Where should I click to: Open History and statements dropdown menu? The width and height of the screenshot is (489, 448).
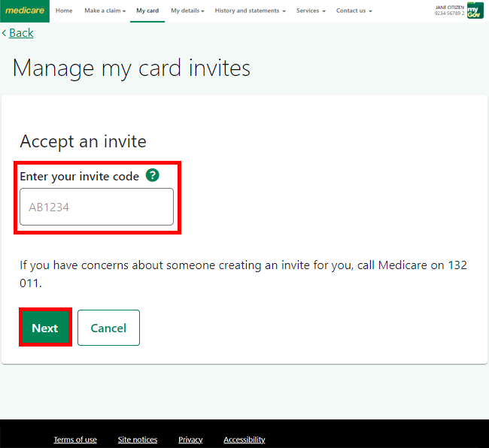click(x=250, y=11)
